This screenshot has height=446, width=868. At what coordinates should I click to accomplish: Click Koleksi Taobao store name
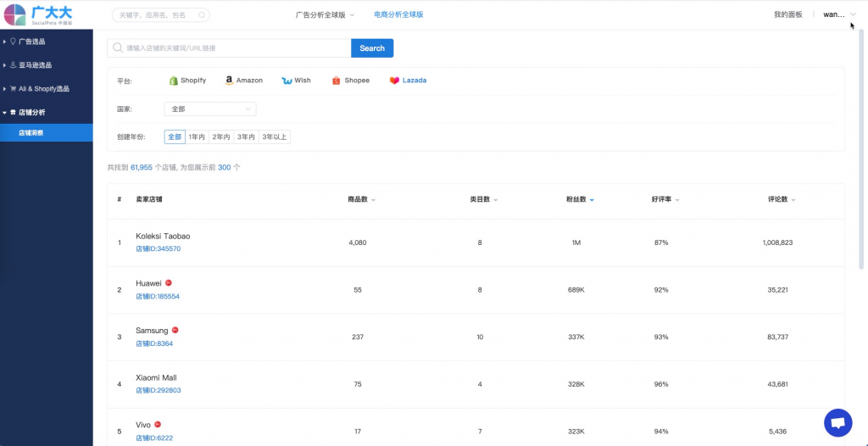coord(163,236)
